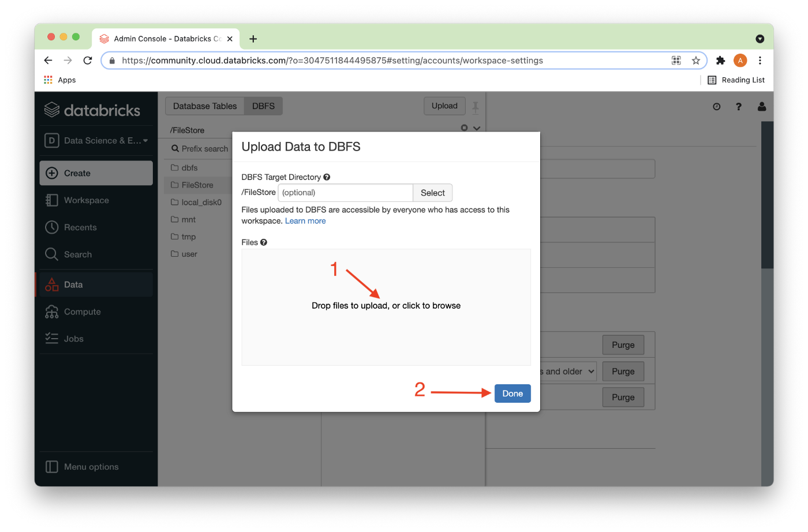Expand the Data Science & Engineering workspace switcher
Image resolution: width=808 pixels, height=532 pixels.
(96, 140)
